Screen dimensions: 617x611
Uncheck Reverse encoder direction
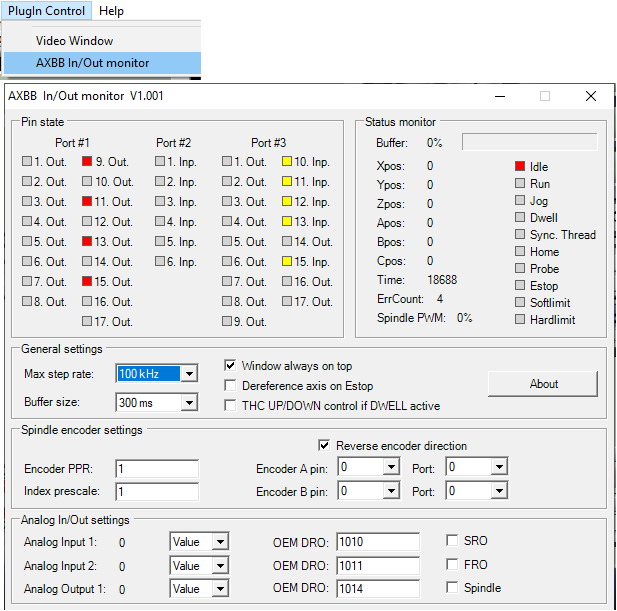(x=324, y=446)
